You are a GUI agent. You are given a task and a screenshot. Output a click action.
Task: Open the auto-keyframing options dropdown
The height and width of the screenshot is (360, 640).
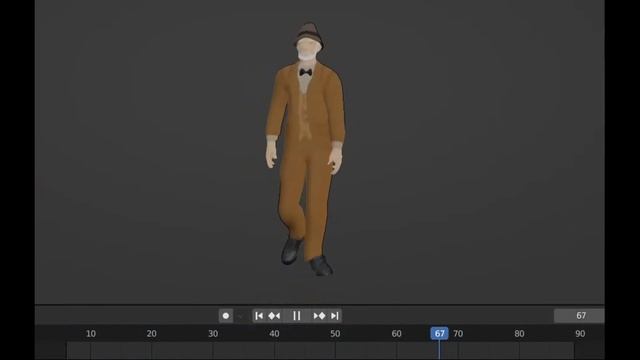[240, 316]
